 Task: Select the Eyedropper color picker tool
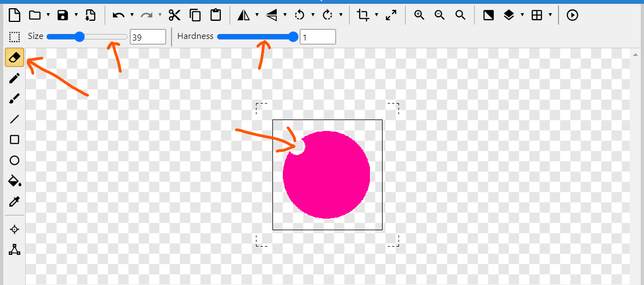[x=14, y=202]
